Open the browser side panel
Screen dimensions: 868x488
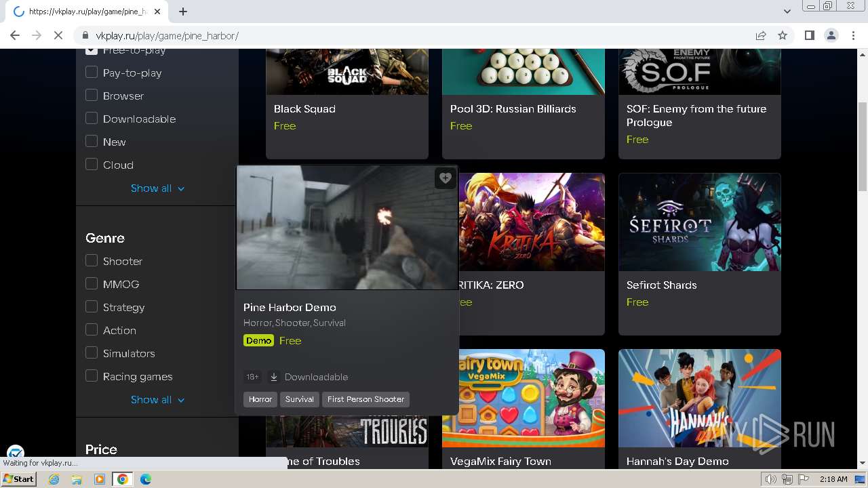point(809,35)
